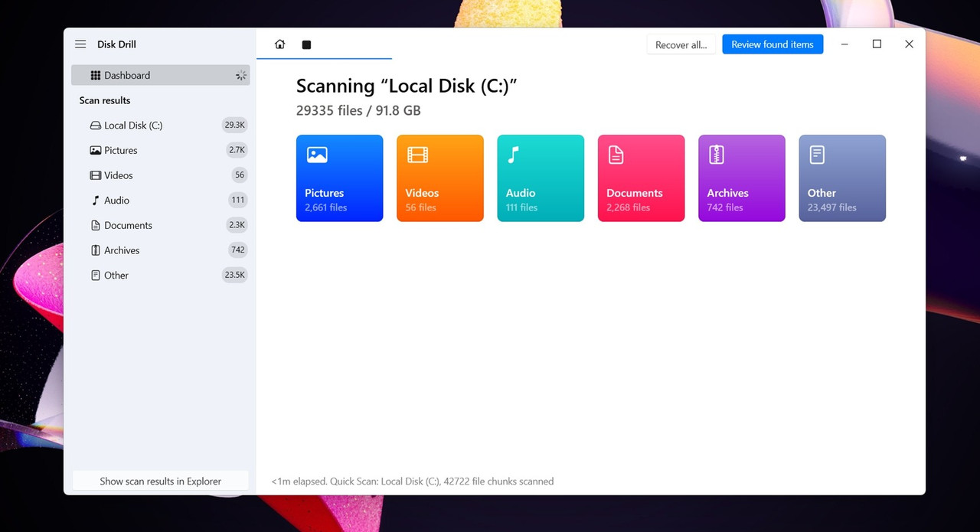Open Other in the sidebar

[x=160, y=275]
